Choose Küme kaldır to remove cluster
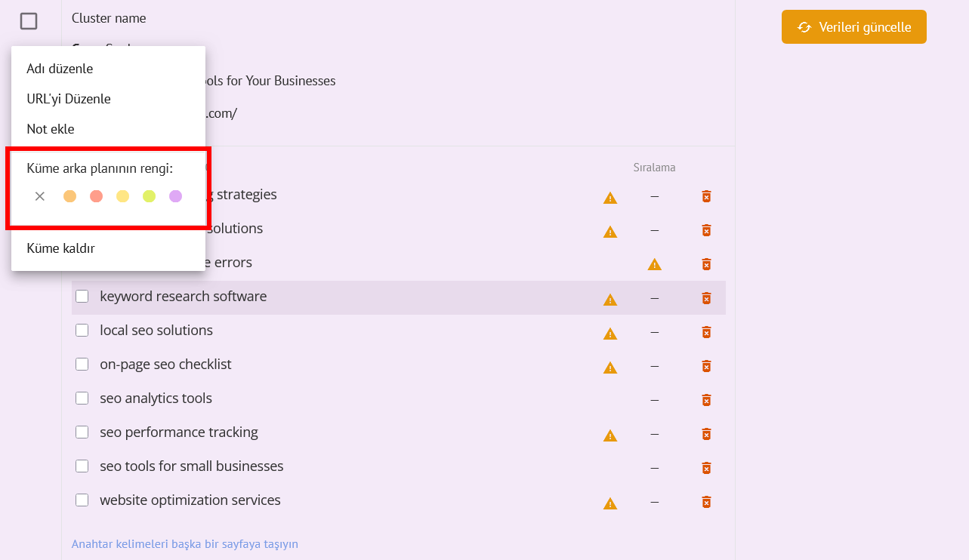 (60, 248)
